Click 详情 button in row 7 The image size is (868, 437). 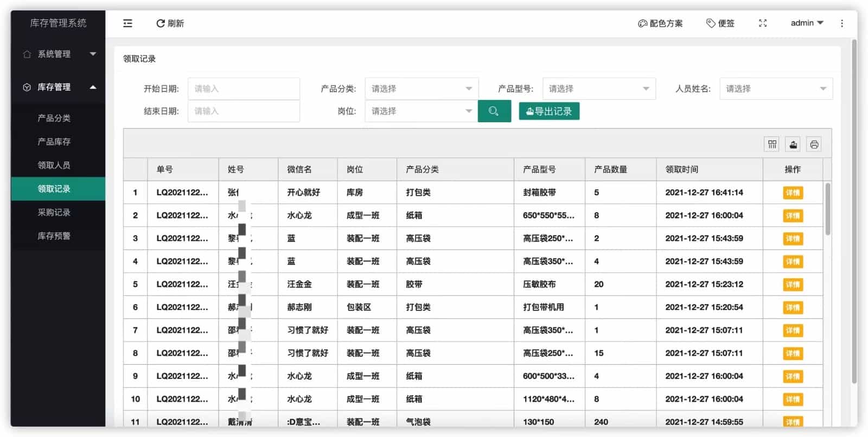pyautogui.click(x=793, y=331)
